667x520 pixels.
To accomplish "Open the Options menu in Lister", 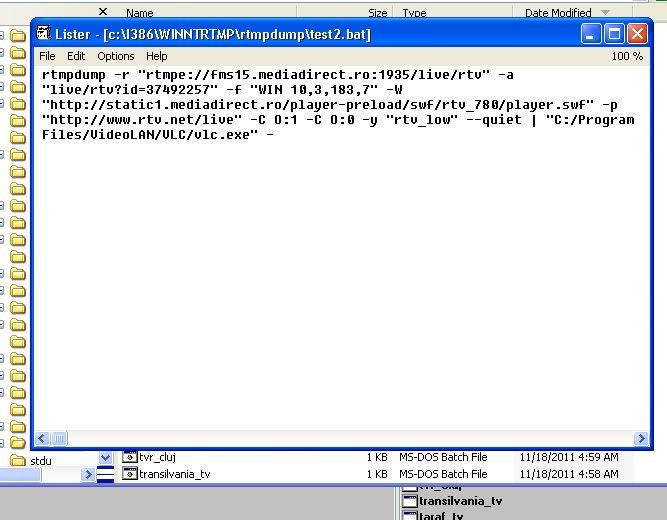I will [x=116, y=56].
